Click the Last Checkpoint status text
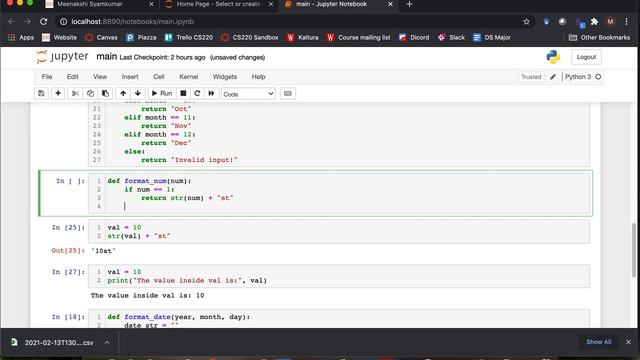Screen dimensions: 640x360 click(x=162, y=58)
